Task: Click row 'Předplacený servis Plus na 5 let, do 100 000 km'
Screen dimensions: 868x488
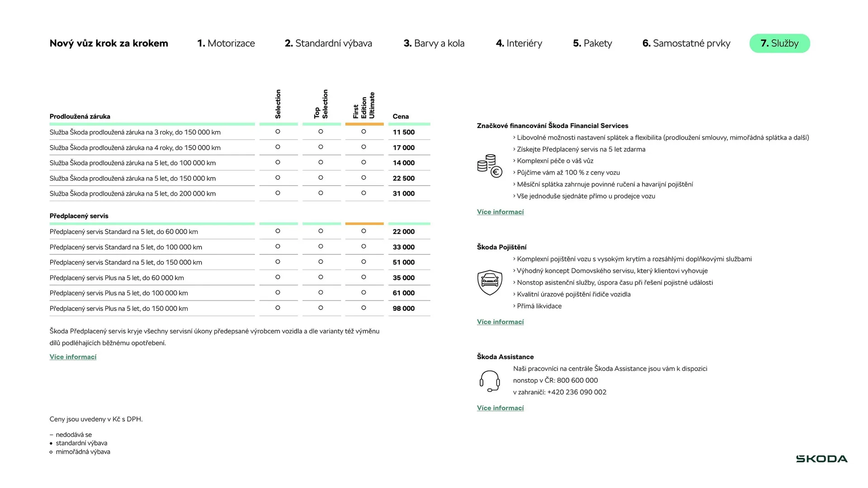Action: 240,293
